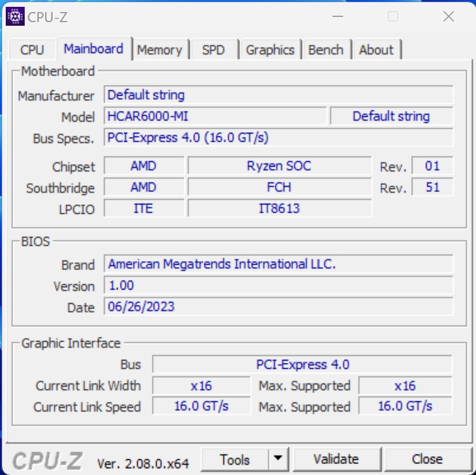The image size is (476, 475).
Task: Click the Southbridge Rev. value 51
Action: 432,187
